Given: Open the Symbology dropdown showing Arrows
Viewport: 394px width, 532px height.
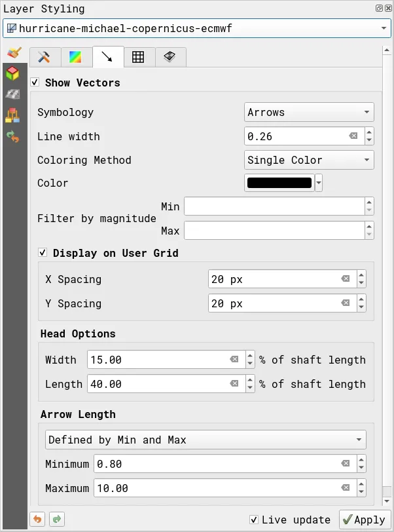Looking at the screenshot, I should 309,112.
